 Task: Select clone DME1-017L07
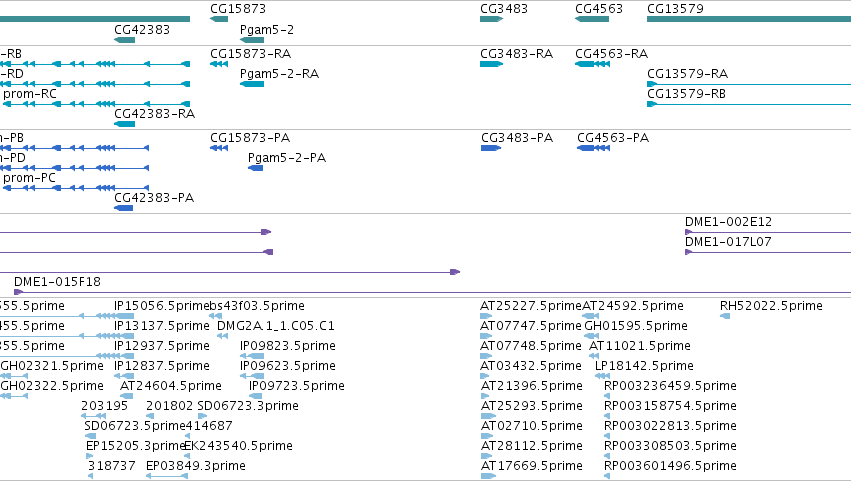728,242
